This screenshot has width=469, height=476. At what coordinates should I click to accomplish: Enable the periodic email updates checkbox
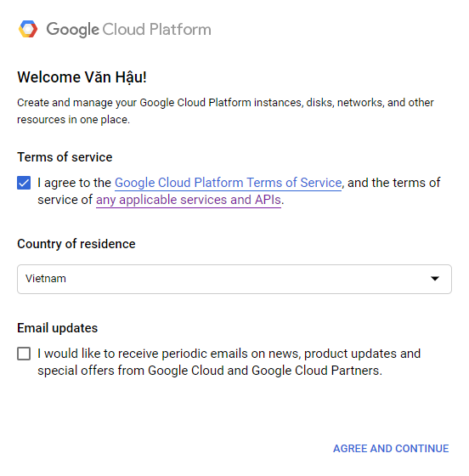[x=24, y=354]
